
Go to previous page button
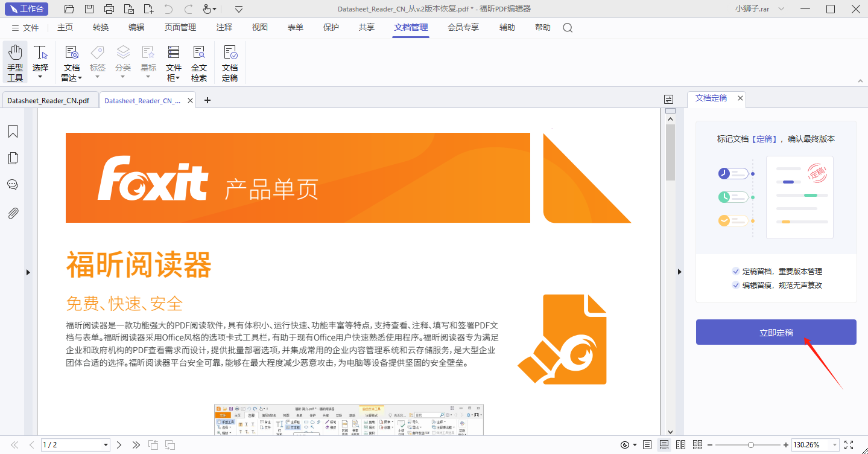tap(31, 445)
